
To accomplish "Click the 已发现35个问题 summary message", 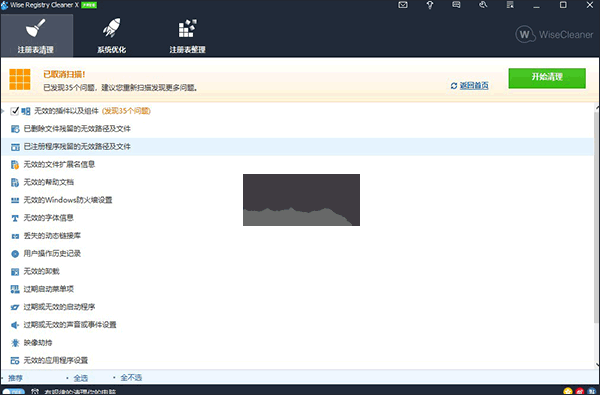I will point(120,88).
